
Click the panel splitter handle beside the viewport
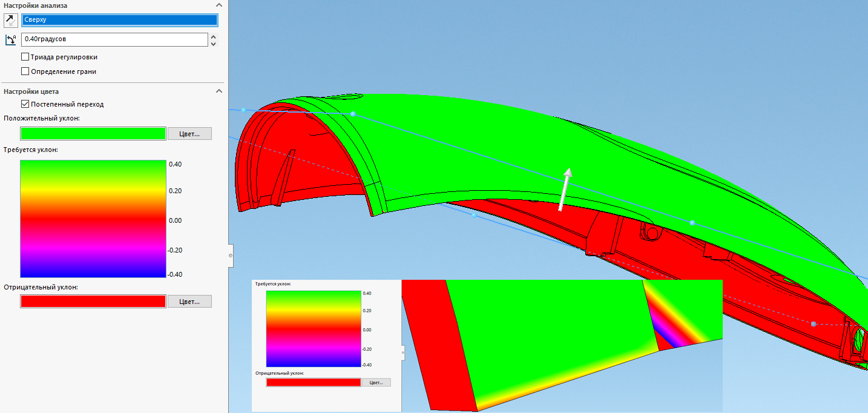tap(231, 256)
